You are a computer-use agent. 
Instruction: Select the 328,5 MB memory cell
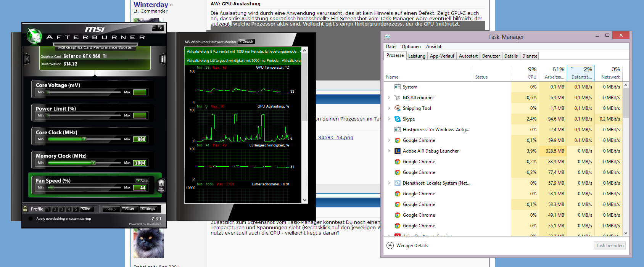pyautogui.click(x=553, y=151)
